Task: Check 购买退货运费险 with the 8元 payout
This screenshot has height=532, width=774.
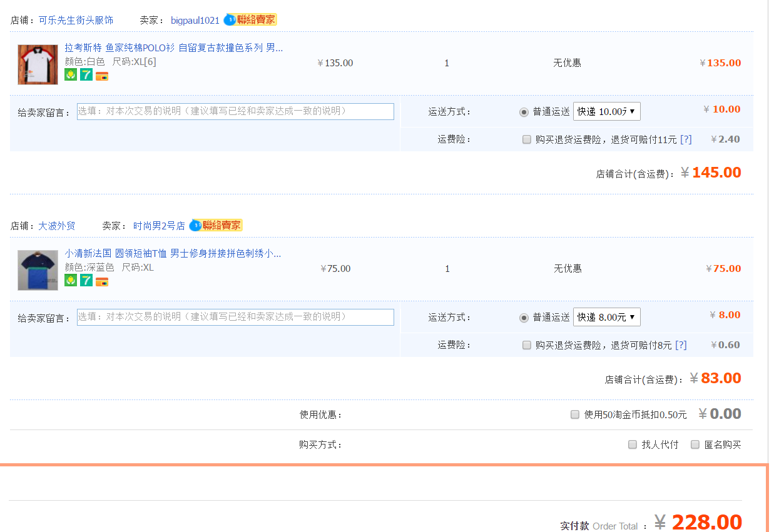Action: [527, 345]
